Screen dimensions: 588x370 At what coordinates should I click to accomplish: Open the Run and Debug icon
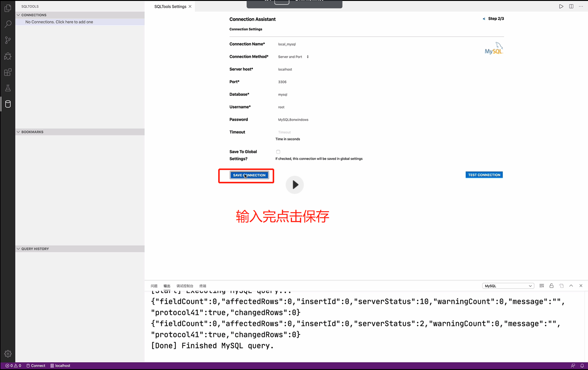[x=8, y=56]
